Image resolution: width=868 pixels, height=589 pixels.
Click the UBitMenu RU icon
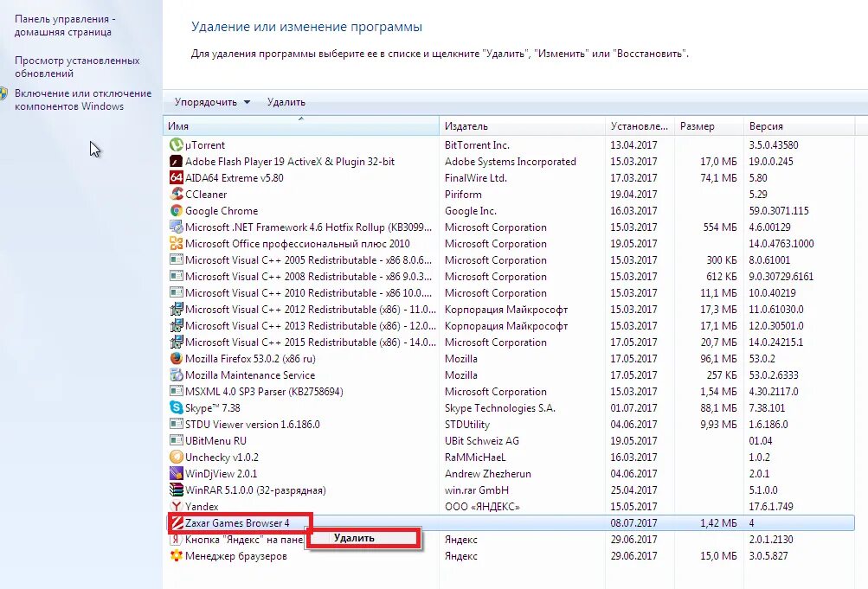point(176,441)
